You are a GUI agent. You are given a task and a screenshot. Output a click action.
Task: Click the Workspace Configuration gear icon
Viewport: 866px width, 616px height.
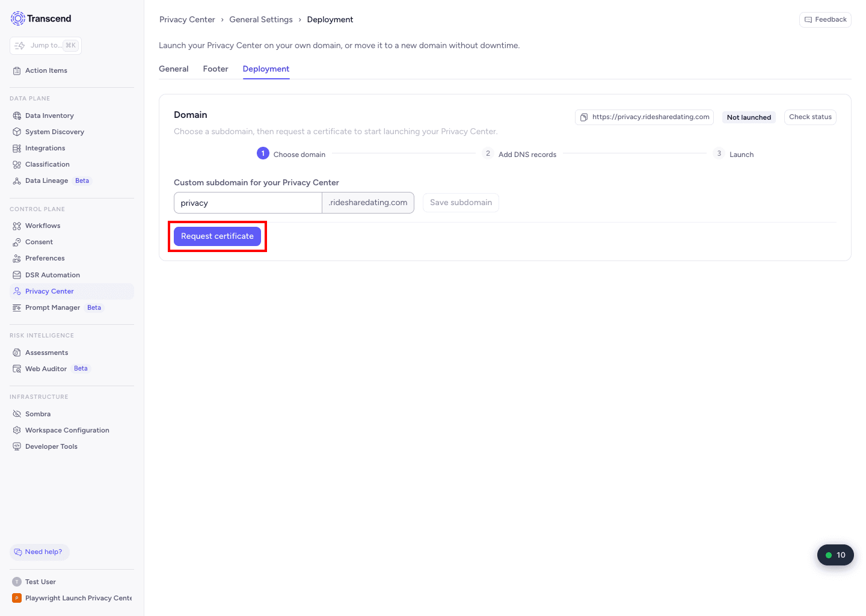17,430
